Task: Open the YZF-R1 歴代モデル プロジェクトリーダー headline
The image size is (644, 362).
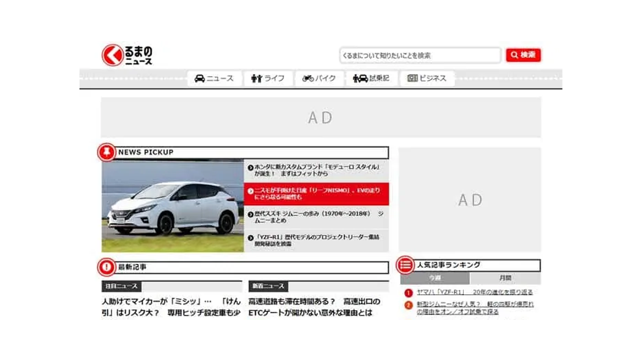Action: tap(316, 240)
